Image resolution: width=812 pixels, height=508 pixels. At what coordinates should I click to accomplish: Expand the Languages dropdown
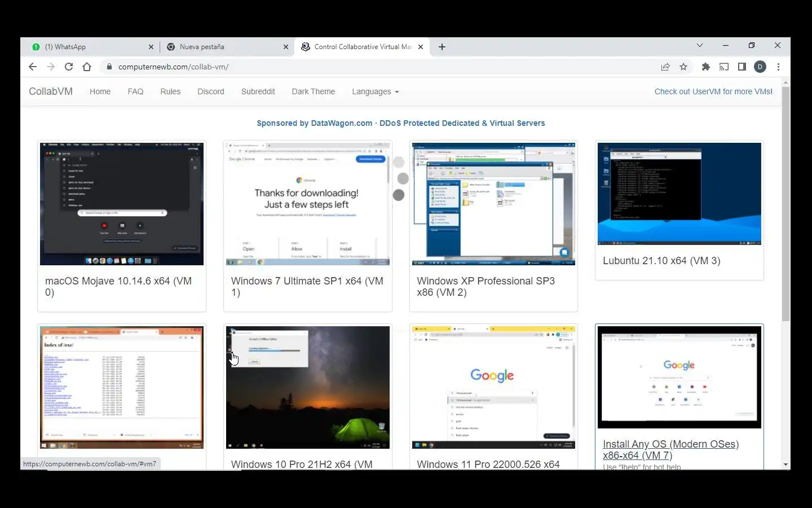point(375,91)
